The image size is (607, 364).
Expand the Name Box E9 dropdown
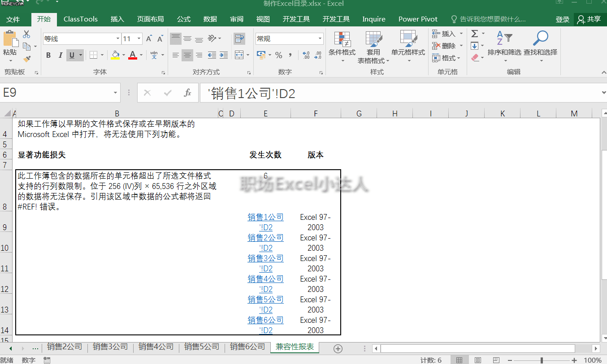(115, 93)
